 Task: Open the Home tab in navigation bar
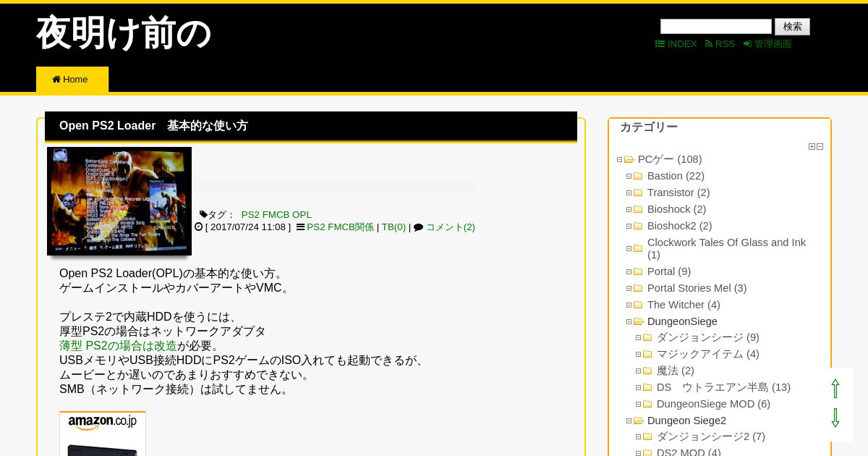(x=72, y=80)
